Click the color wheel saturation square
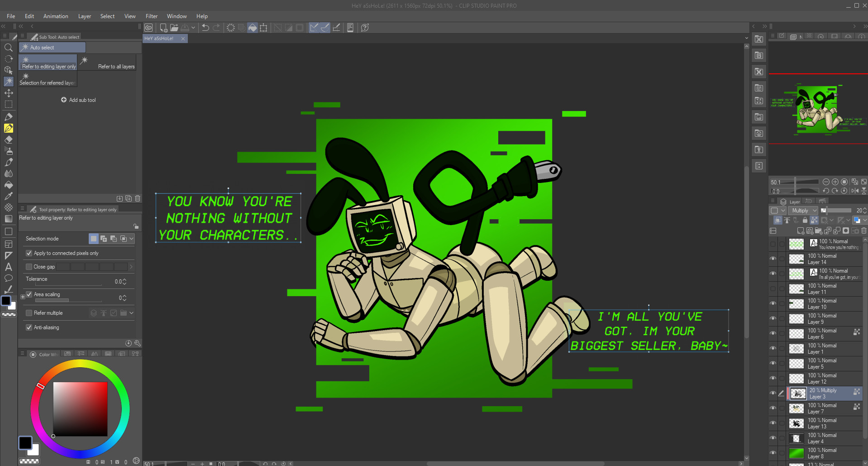 [x=80, y=409]
